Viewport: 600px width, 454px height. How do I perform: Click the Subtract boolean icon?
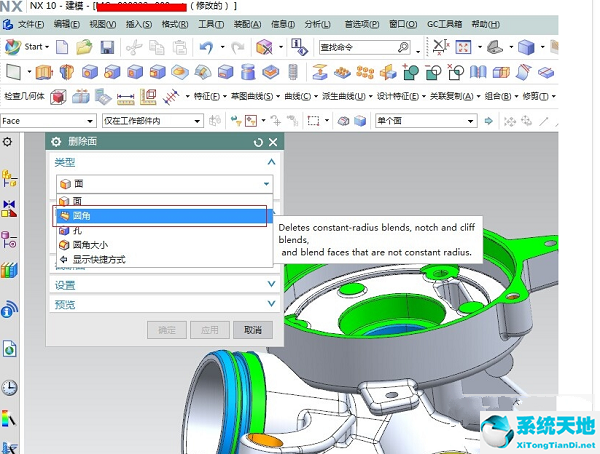pyautogui.click(x=433, y=72)
